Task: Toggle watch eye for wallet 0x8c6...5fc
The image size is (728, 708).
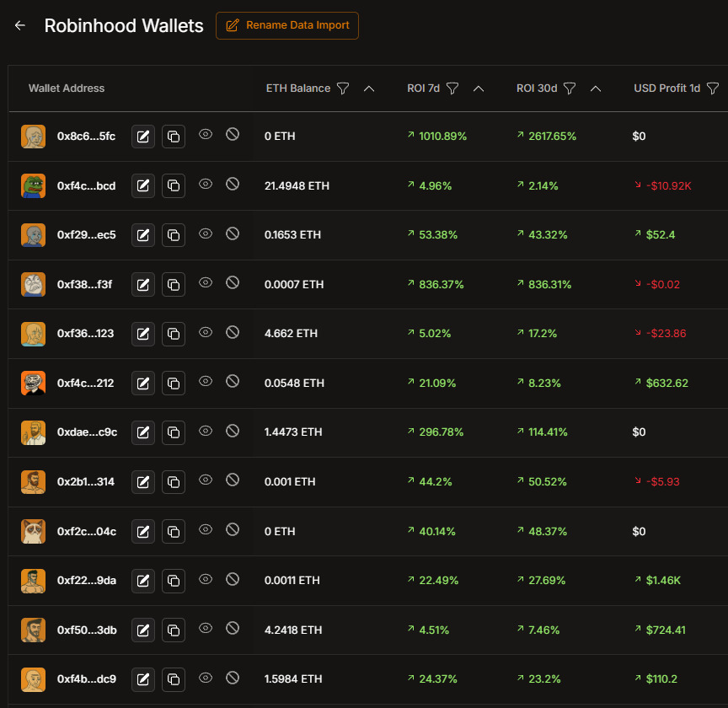Action: pos(206,135)
